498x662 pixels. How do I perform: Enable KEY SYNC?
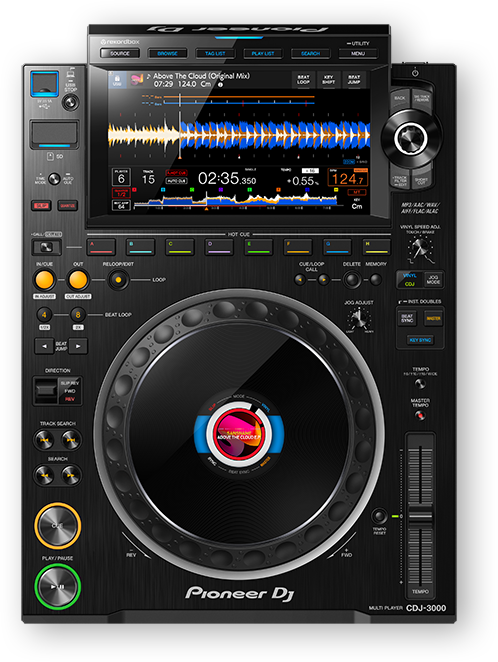point(420,340)
